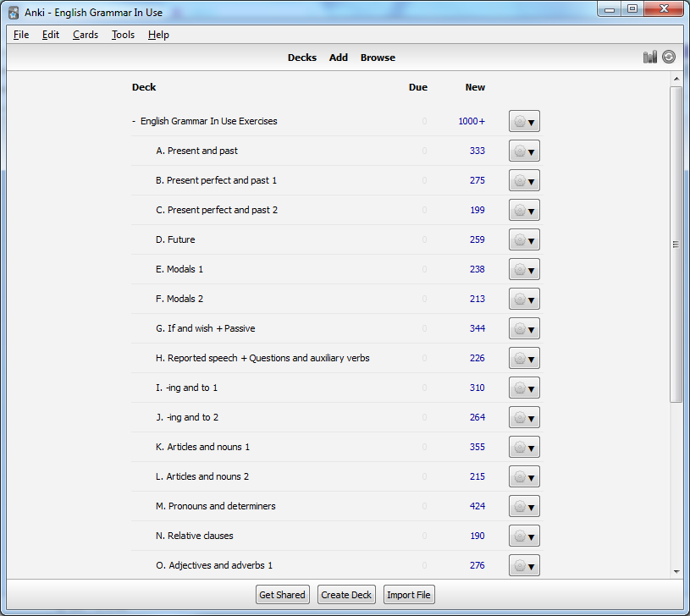The width and height of the screenshot is (690, 616).
Task: Click the scrollbar up arrow
Action: 676,79
